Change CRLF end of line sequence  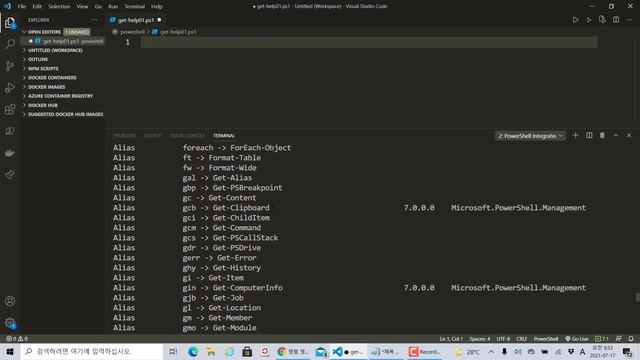click(x=522, y=339)
